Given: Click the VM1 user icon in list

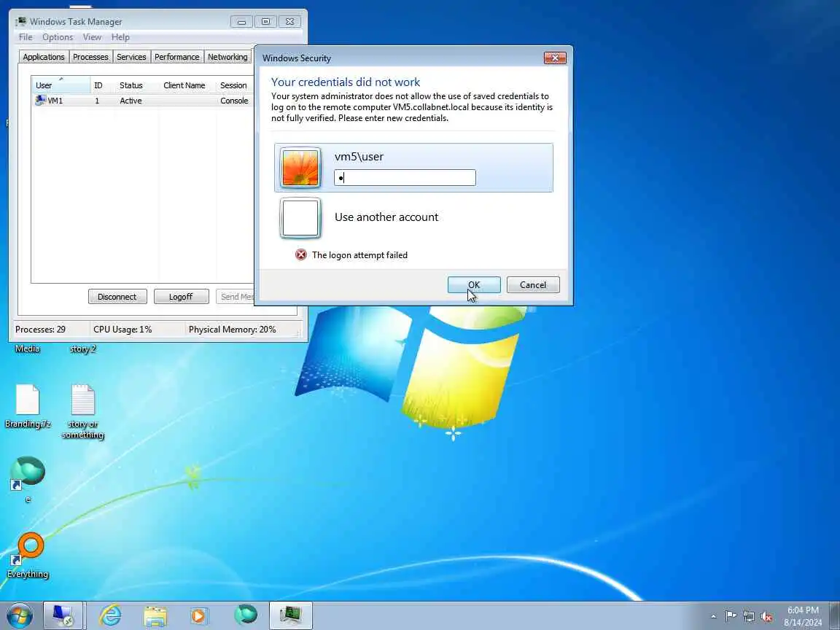Looking at the screenshot, I should coord(40,100).
